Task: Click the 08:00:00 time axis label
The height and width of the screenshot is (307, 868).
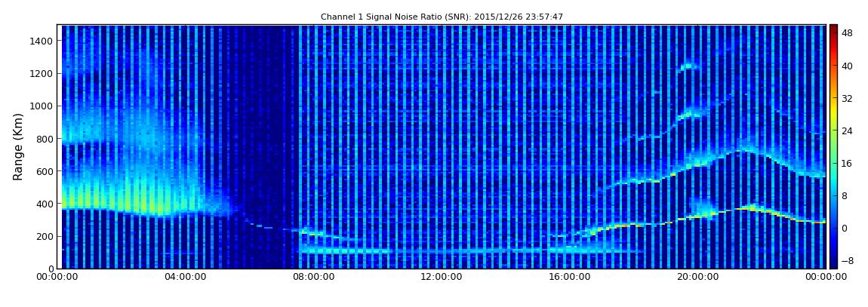Action: 314,277
